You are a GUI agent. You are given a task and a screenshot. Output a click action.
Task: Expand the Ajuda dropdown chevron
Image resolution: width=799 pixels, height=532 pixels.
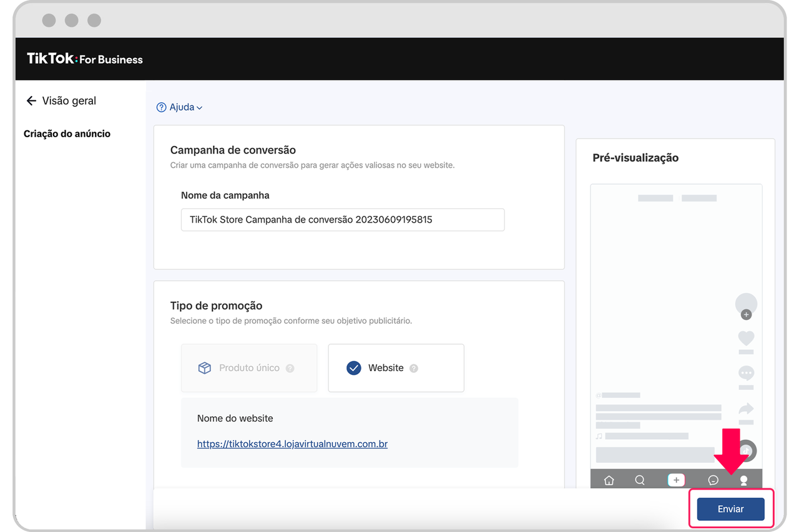point(200,108)
